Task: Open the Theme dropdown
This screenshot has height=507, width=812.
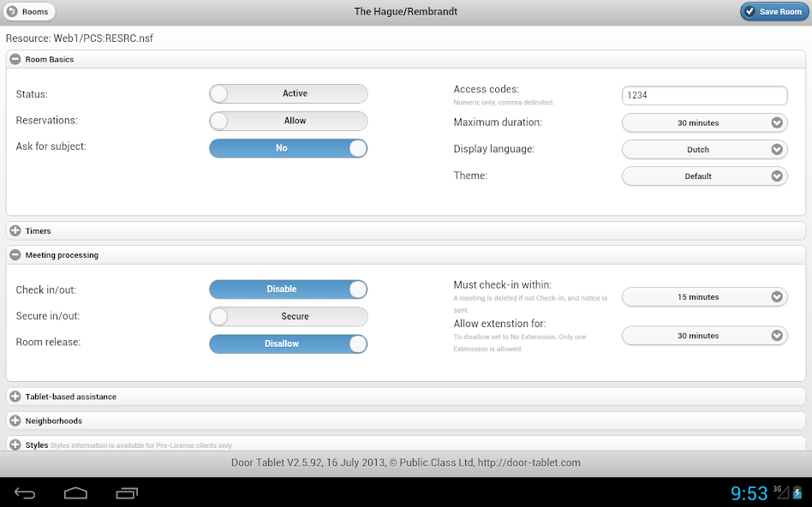Action: pos(704,176)
